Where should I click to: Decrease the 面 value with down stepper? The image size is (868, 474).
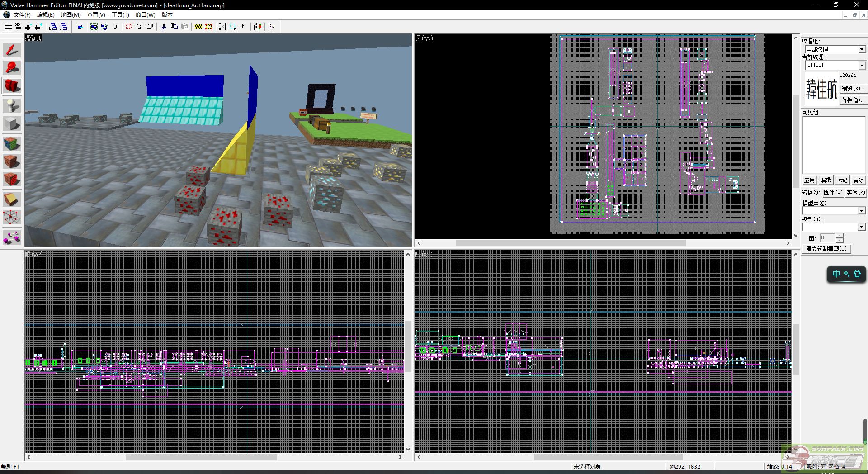tap(840, 240)
